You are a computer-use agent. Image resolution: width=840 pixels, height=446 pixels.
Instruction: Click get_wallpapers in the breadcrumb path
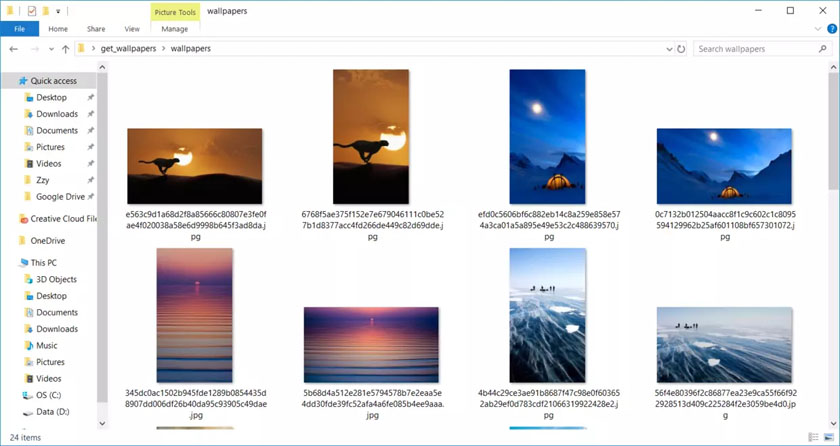tap(128, 49)
